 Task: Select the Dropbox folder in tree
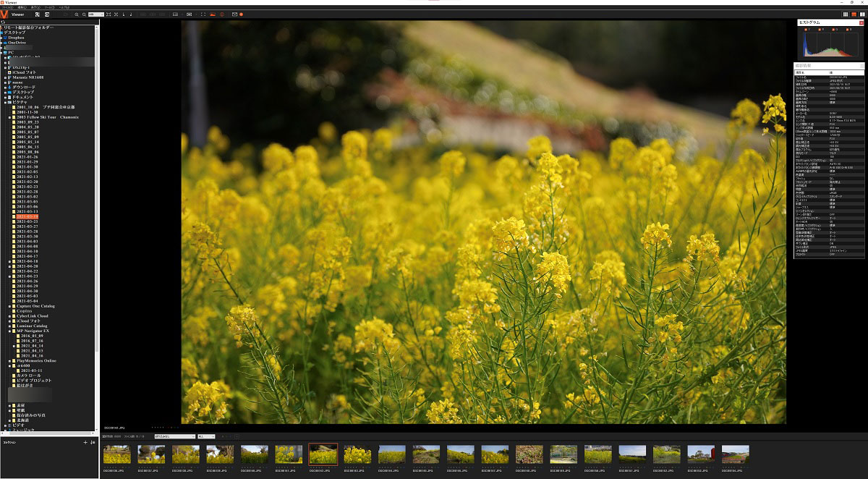click(x=16, y=38)
